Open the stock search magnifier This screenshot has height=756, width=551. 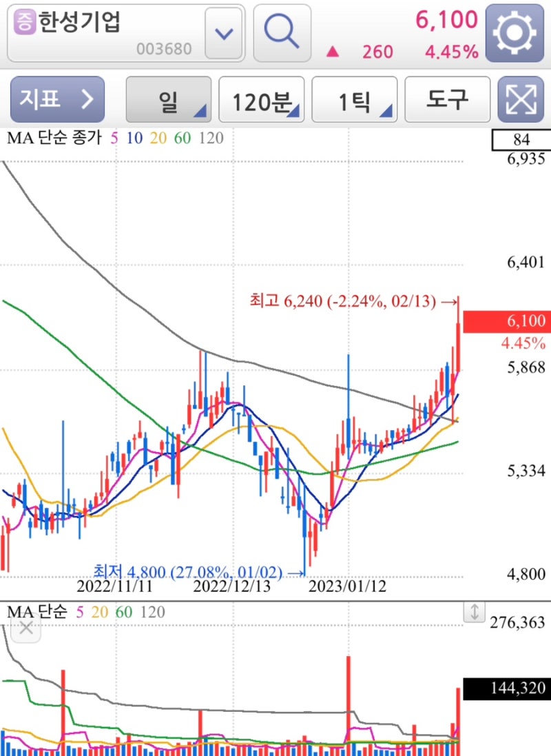282,33
